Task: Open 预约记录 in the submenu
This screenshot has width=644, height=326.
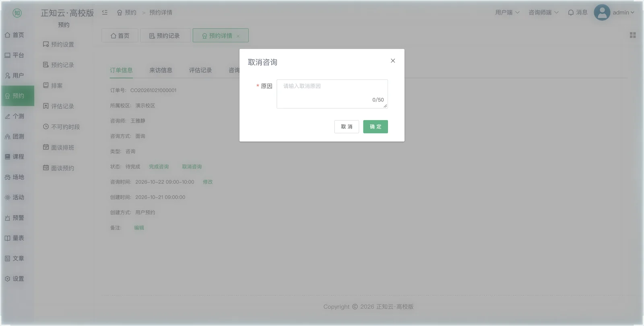Action: pyautogui.click(x=59, y=65)
